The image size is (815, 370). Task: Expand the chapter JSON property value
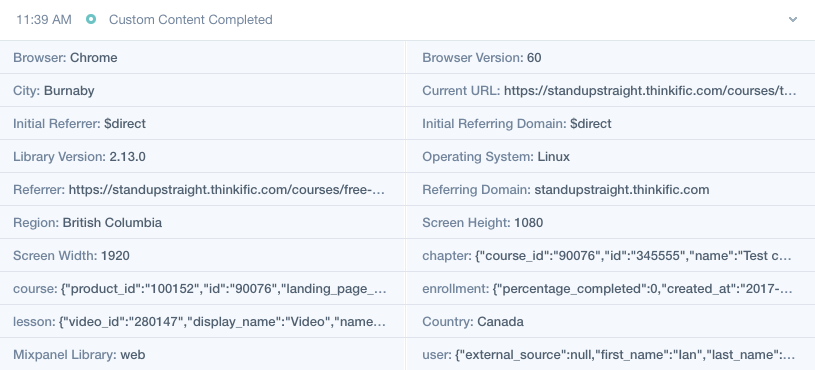[633, 256]
